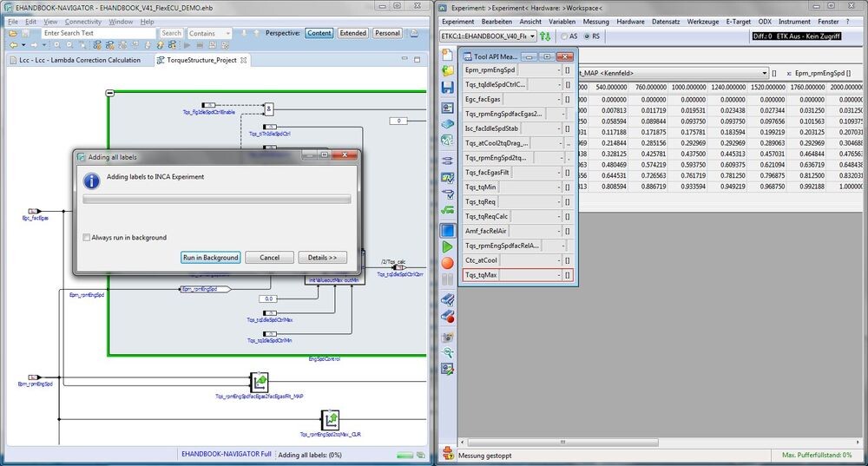Click green play start measurement icon in INCA
The width and height of the screenshot is (868, 466).
click(447, 246)
